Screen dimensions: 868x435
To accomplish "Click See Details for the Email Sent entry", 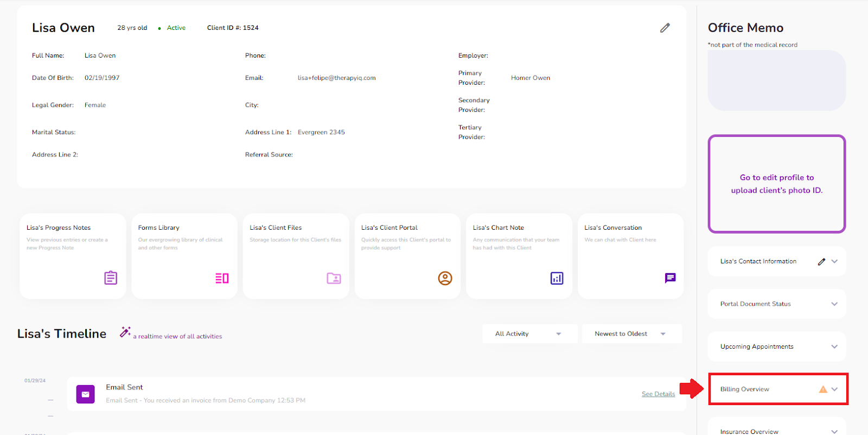I will click(658, 394).
